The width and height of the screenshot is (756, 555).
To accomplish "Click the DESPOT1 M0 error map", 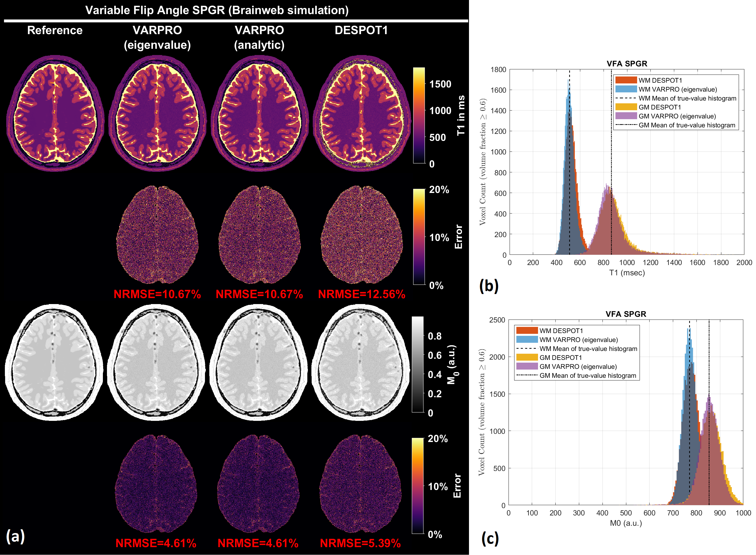I will (360, 484).
